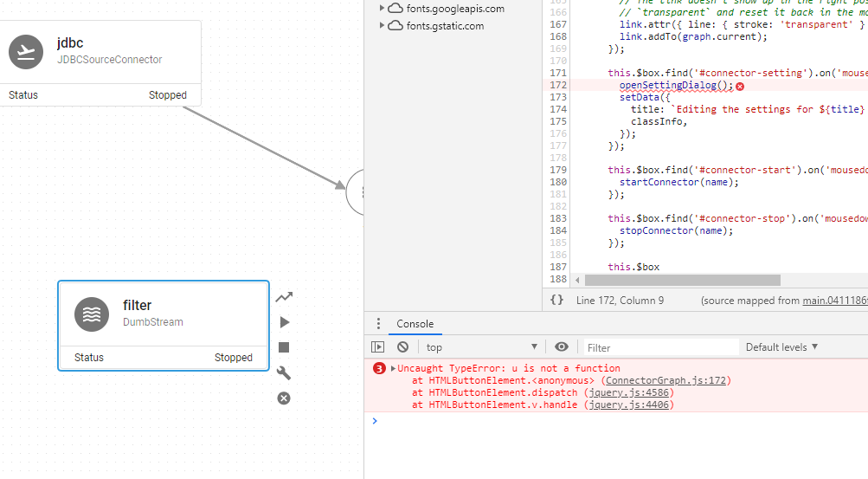Click the stopConnector(name) code line
Image resolution: width=868 pixels, height=479 pixels.
(x=676, y=230)
